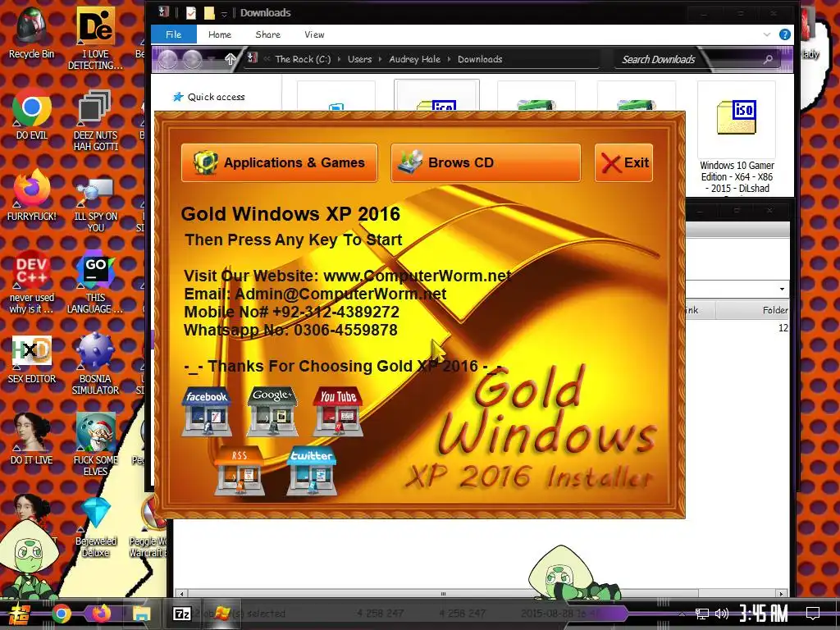Click the Audrey Hale breadcrumb
The image size is (840, 630).
point(414,59)
